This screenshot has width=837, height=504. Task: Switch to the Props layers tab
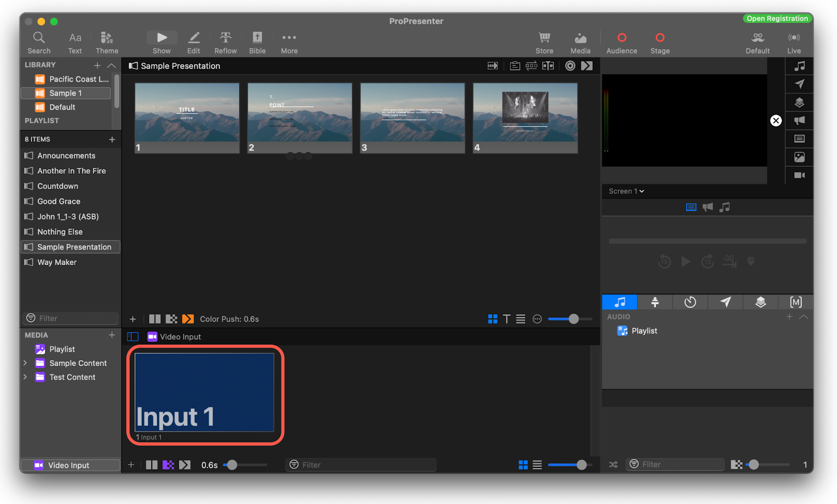(x=761, y=302)
